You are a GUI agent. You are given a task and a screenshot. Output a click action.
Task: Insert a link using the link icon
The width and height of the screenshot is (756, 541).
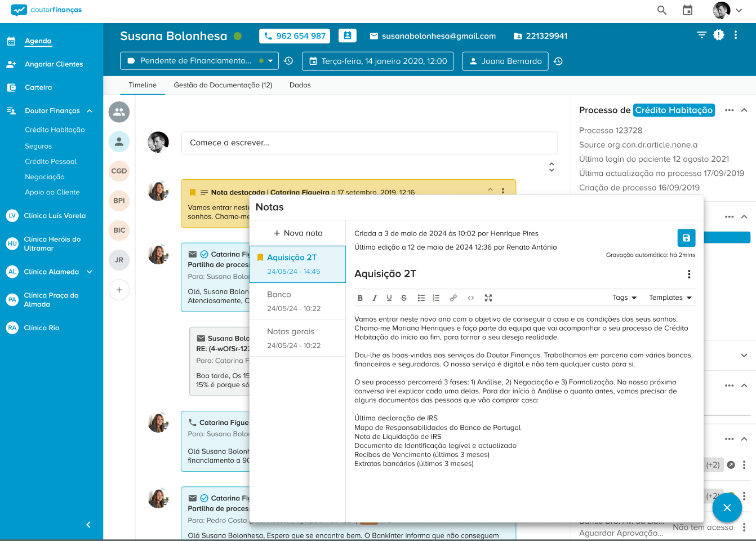tap(453, 298)
